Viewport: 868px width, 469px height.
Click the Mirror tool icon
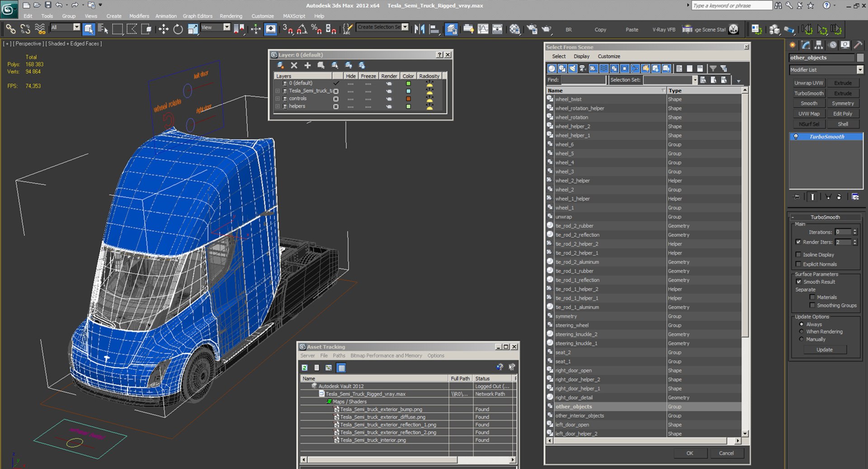pyautogui.click(x=420, y=29)
